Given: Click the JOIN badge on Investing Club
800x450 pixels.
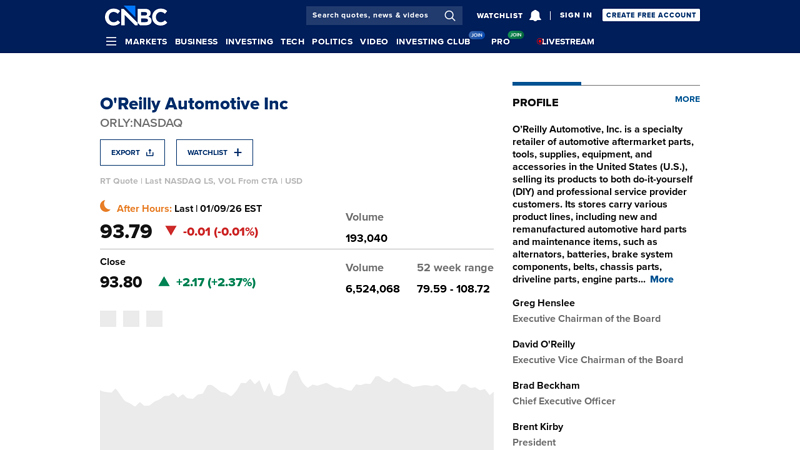Looking at the screenshot, I should [477, 35].
